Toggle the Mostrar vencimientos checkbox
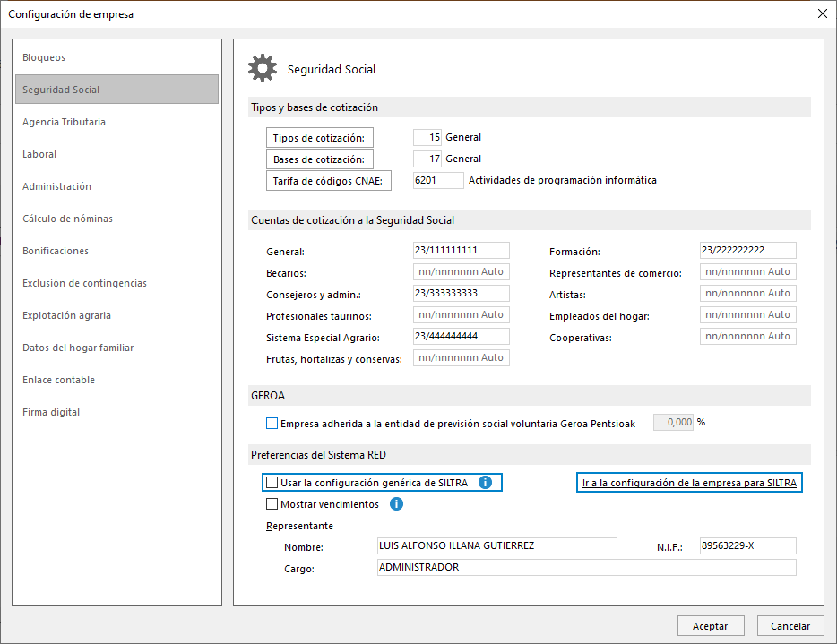The height and width of the screenshot is (644, 837). (272, 504)
